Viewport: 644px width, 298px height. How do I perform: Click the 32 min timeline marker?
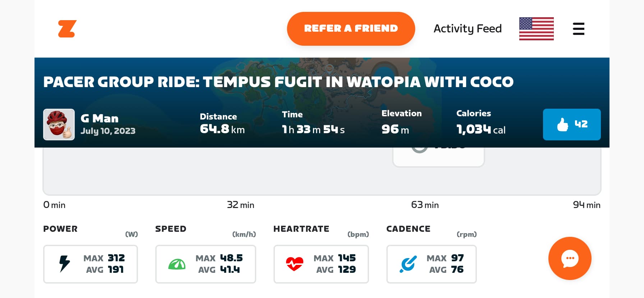(x=240, y=205)
